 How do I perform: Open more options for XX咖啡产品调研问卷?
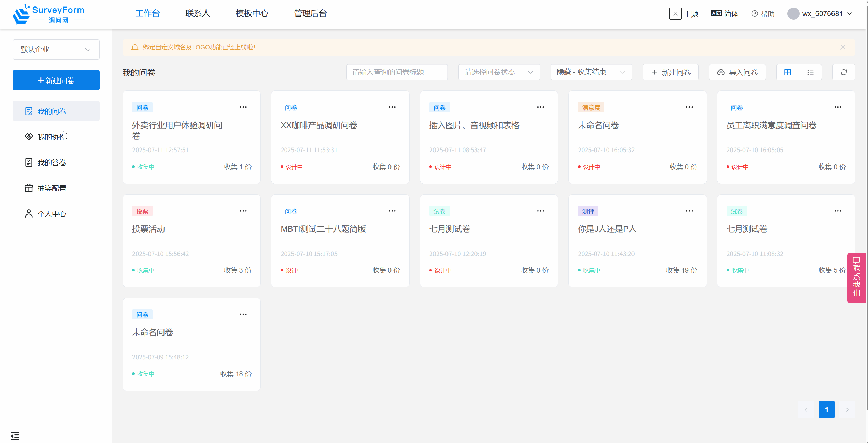pyautogui.click(x=392, y=107)
